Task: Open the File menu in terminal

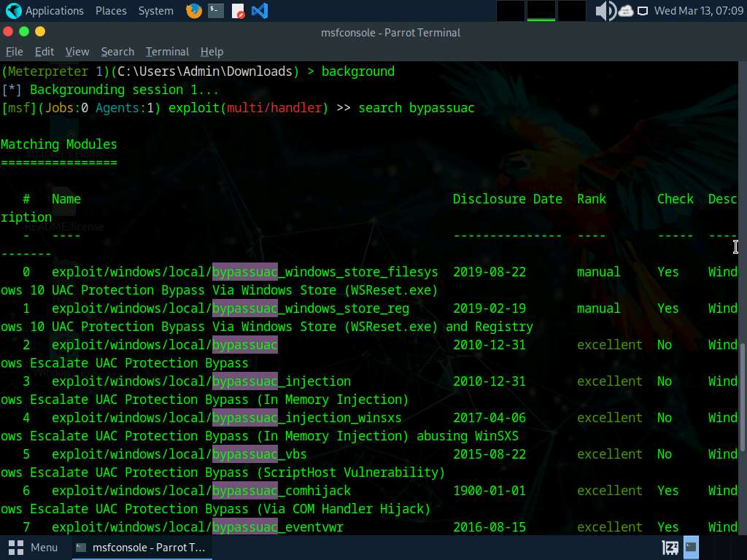Action: point(14,52)
